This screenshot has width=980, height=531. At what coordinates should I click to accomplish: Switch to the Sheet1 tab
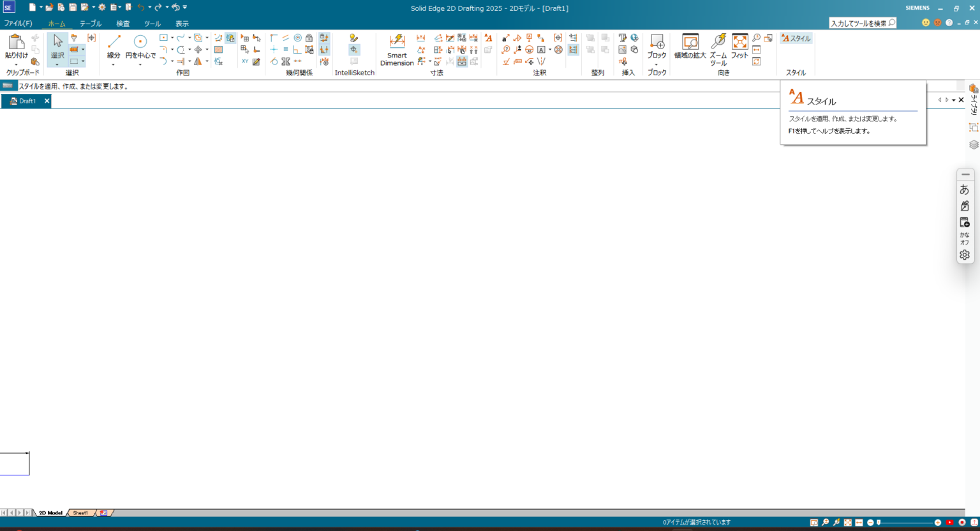(x=80, y=513)
